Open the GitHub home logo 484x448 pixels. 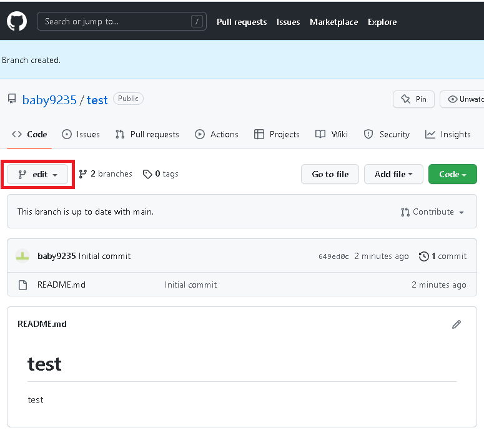[x=17, y=21]
